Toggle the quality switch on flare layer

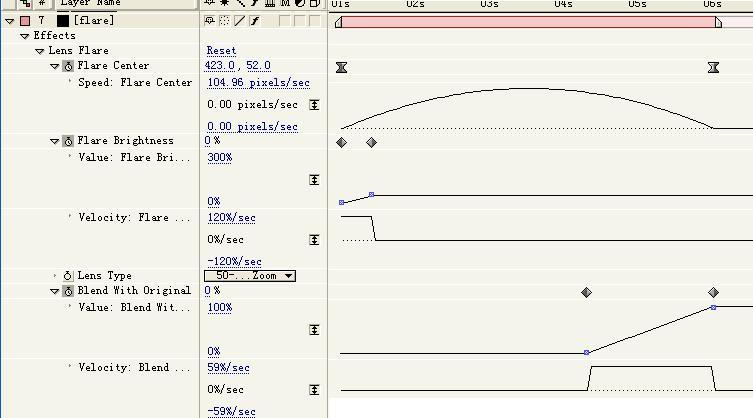pyautogui.click(x=240, y=21)
